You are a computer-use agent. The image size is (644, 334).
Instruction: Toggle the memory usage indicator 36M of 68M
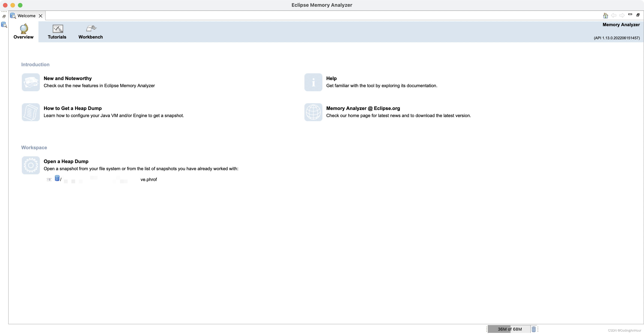click(508, 329)
